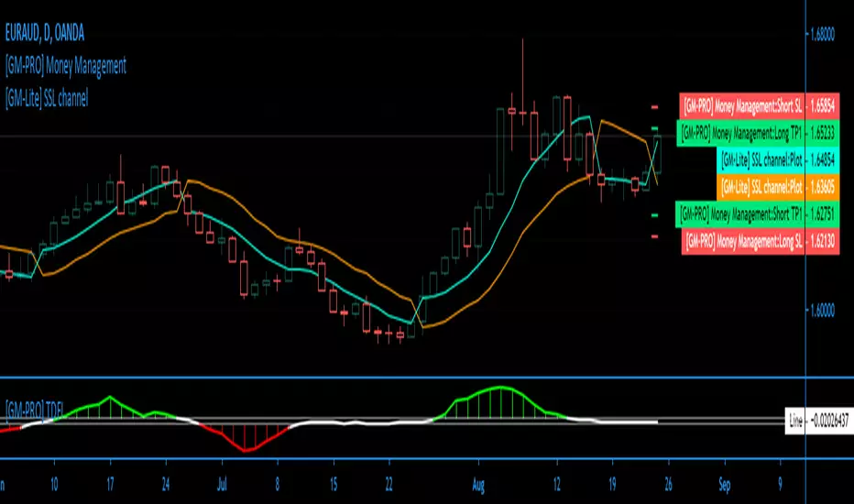This screenshot has width=854, height=504.
Task: Click the 17 date tick on time axis
Action: (x=110, y=485)
